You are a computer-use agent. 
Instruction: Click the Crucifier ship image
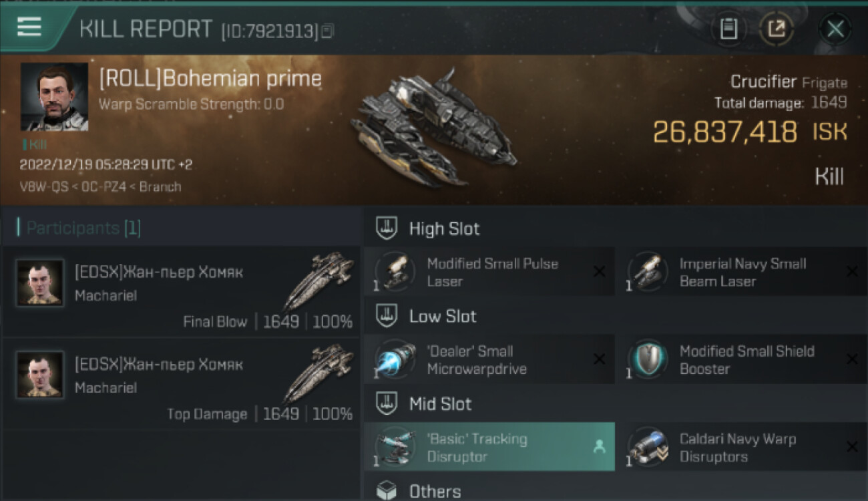pos(433,127)
